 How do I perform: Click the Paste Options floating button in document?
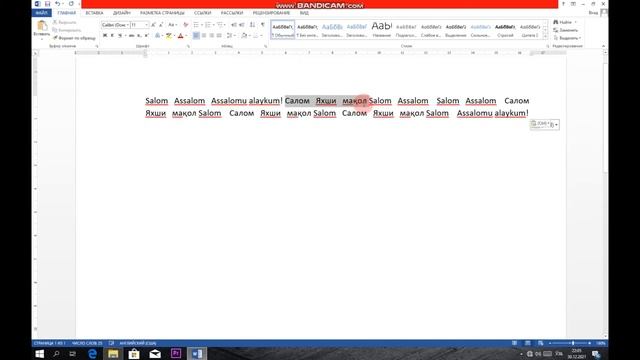pyautogui.click(x=544, y=124)
